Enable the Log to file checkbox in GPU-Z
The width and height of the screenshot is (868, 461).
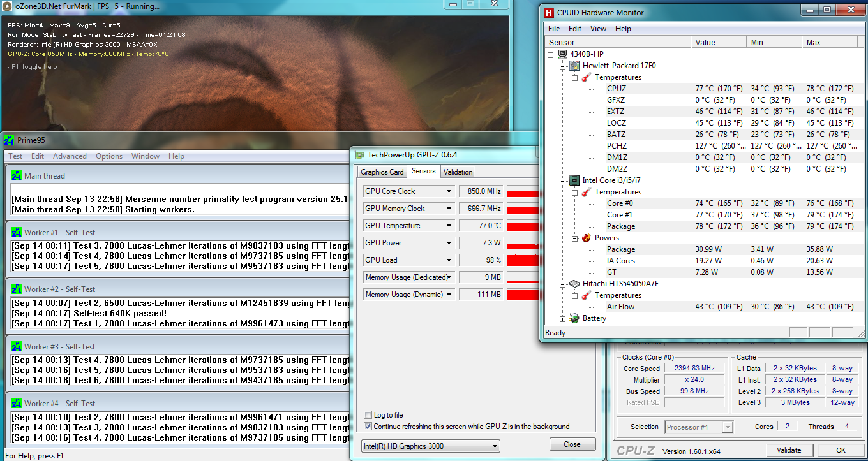click(368, 415)
